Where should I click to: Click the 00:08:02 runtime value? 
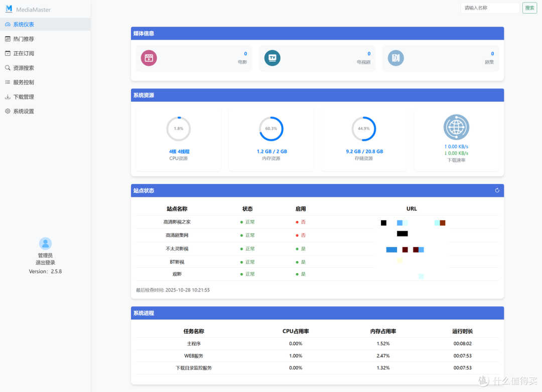coord(463,344)
